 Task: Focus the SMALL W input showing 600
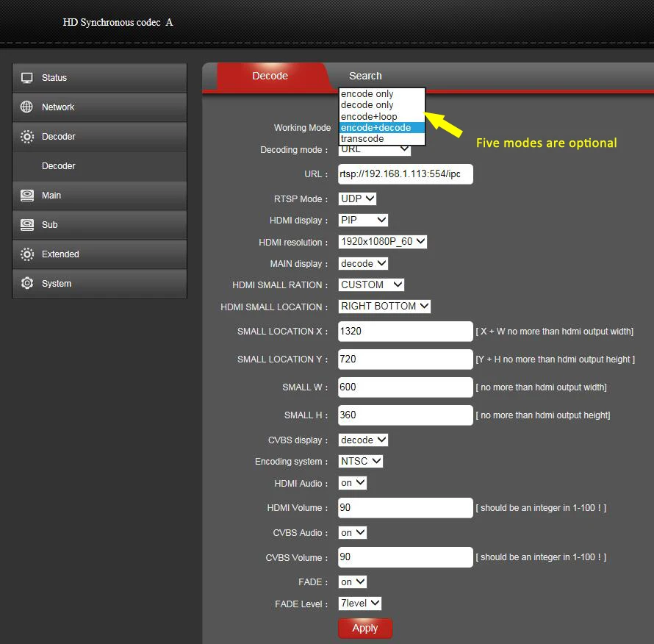pyautogui.click(x=406, y=387)
